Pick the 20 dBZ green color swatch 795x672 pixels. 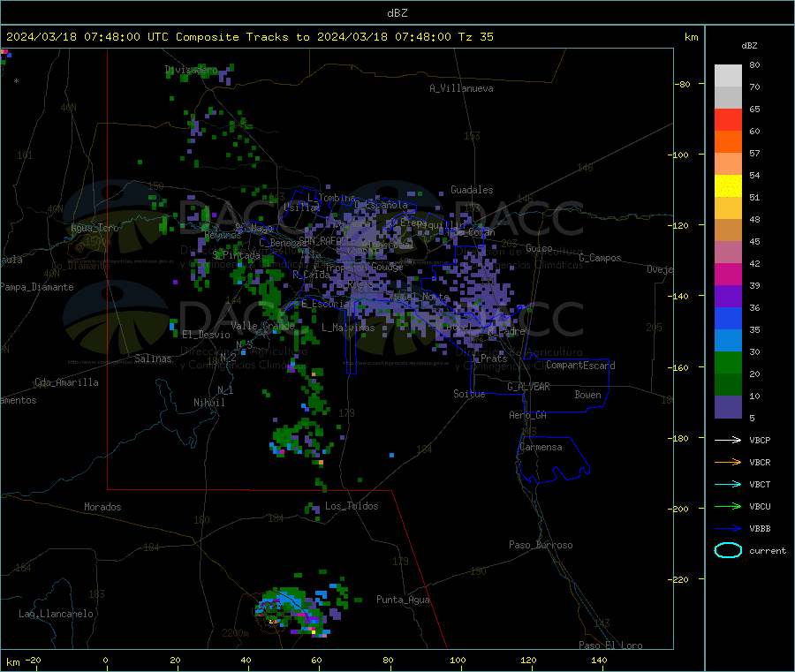pos(728,362)
